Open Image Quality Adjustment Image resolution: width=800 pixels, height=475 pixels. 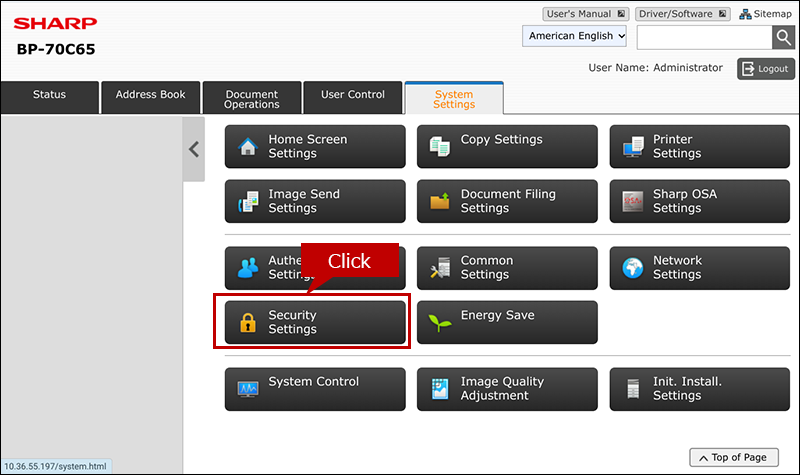[x=507, y=389]
